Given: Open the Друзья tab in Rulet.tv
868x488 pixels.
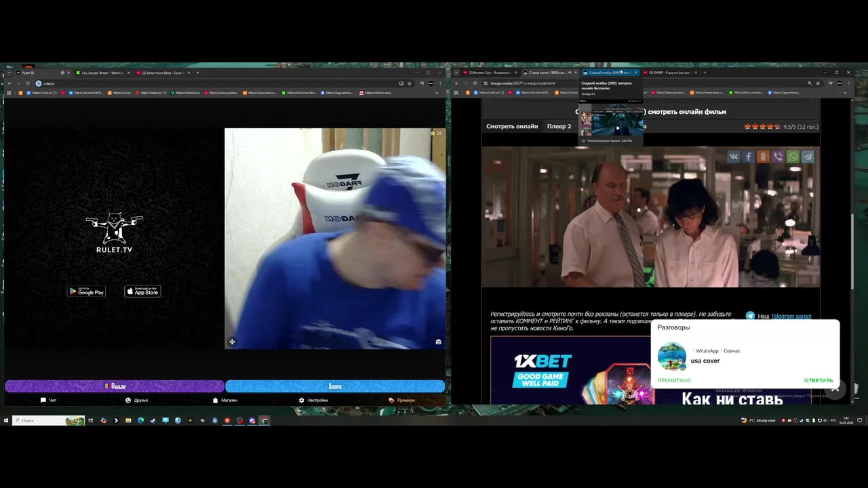Looking at the screenshot, I should [x=136, y=400].
